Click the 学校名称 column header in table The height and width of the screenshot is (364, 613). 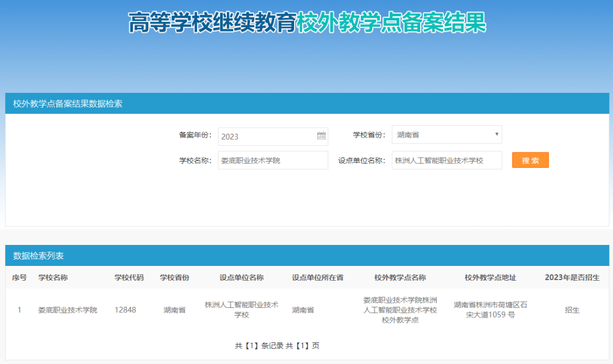point(53,278)
